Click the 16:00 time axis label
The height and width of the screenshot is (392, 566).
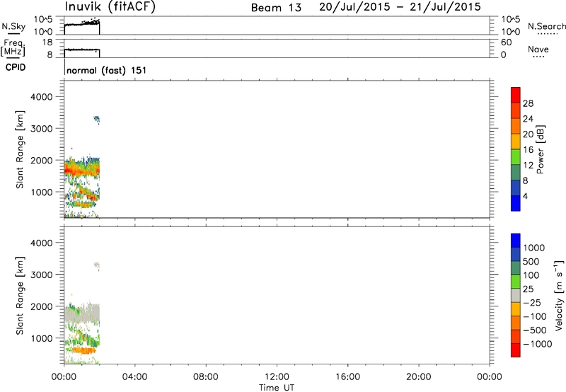coord(347,377)
